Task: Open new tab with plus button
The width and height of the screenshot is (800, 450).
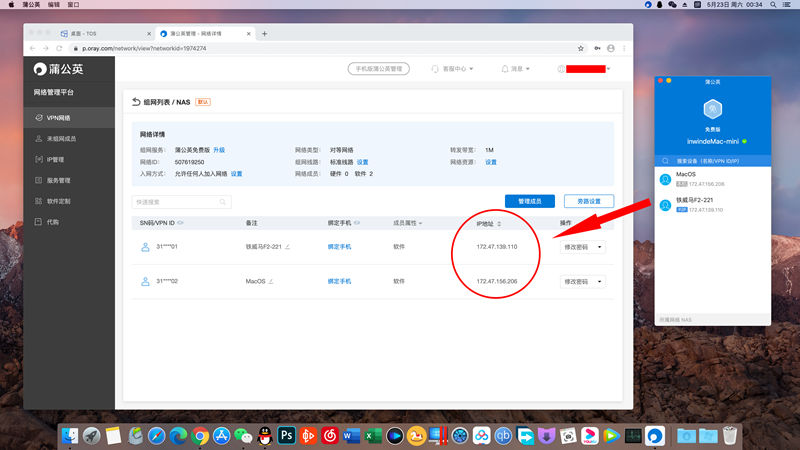Action: (264, 34)
